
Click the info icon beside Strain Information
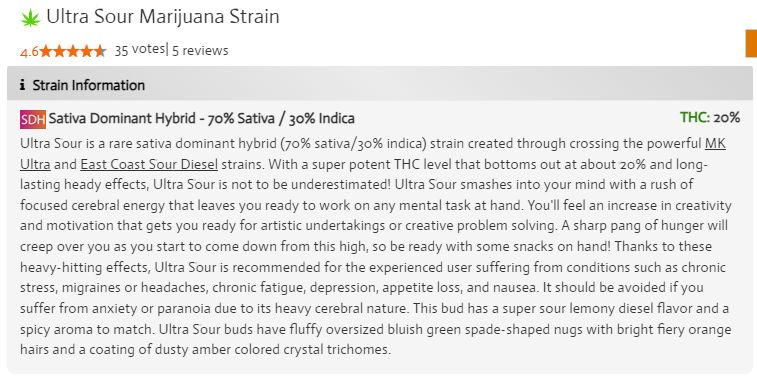(x=22, y=85)
